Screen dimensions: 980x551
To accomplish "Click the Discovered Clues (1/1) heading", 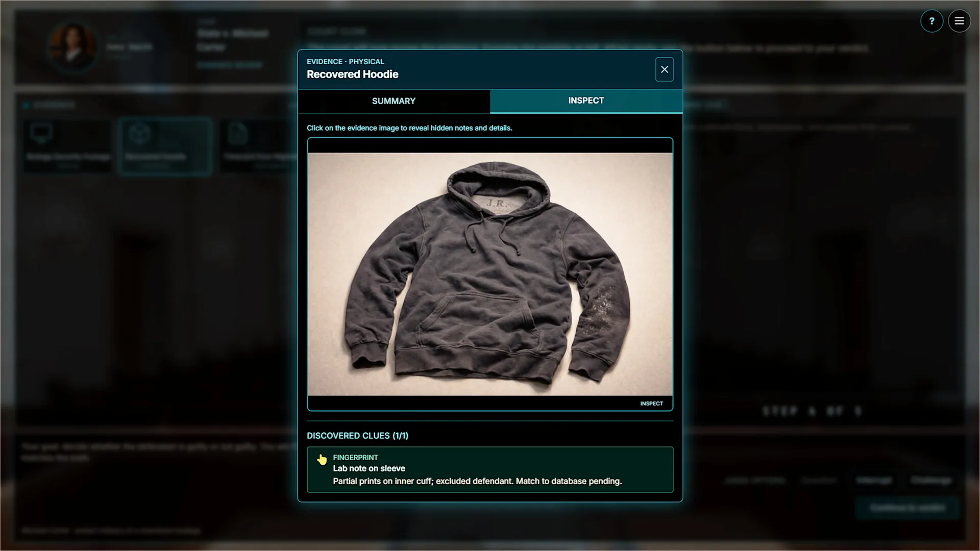I will click(357, 436).
